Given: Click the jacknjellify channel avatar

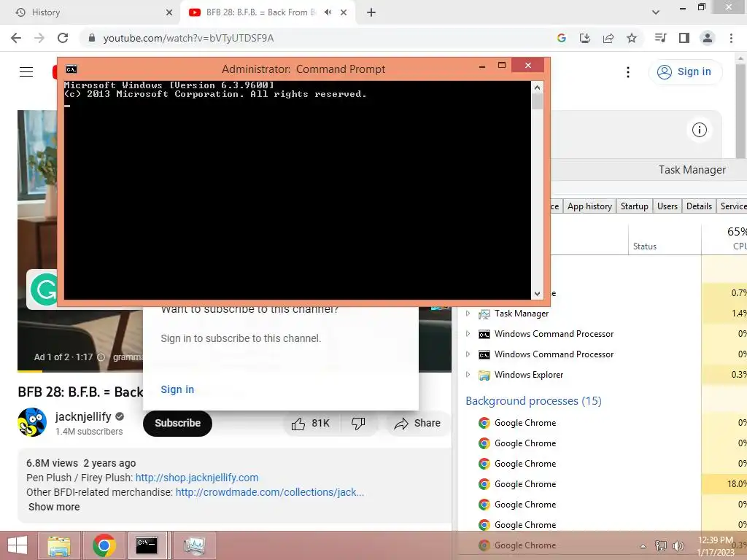Looking at the screenshot, I should (32, 422).
